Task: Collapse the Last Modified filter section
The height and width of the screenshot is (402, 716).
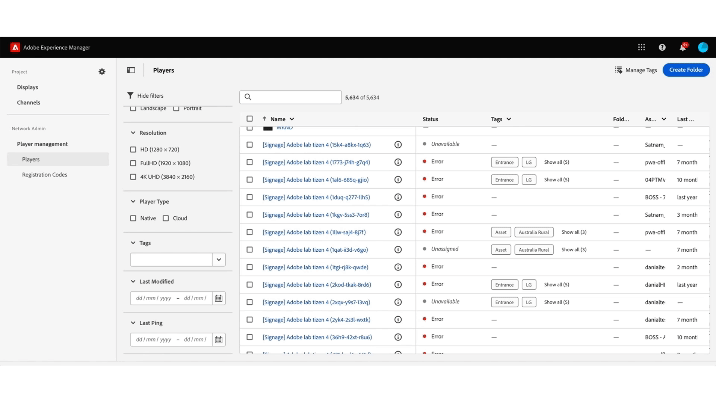Action: pyautogui.click(x=133, y=281)
